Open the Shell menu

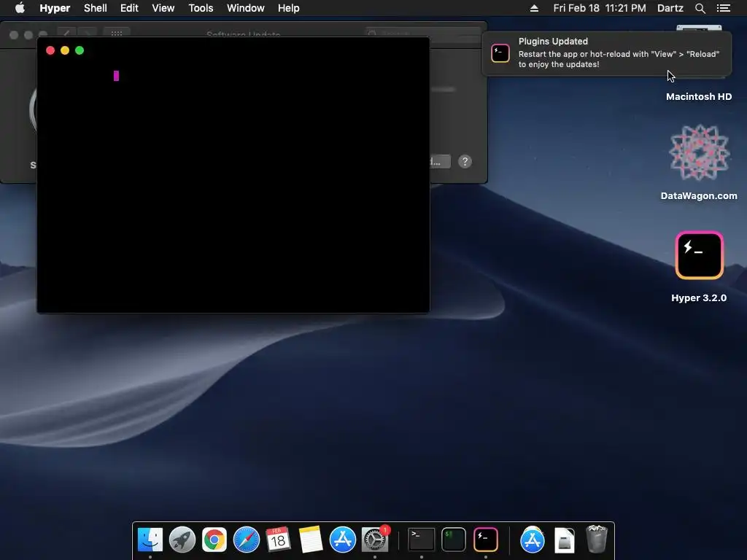click(x=96, y=8)
